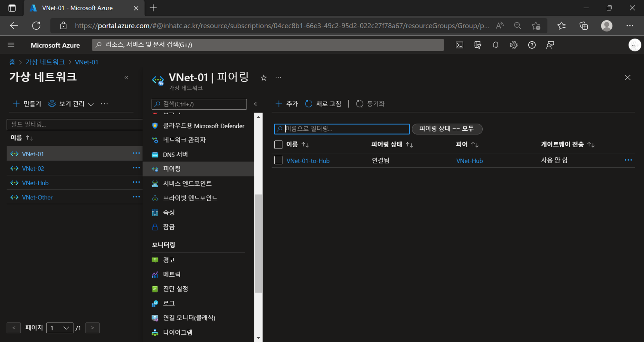Open the ellipsis menu for VNet-02

coord(136,168)
